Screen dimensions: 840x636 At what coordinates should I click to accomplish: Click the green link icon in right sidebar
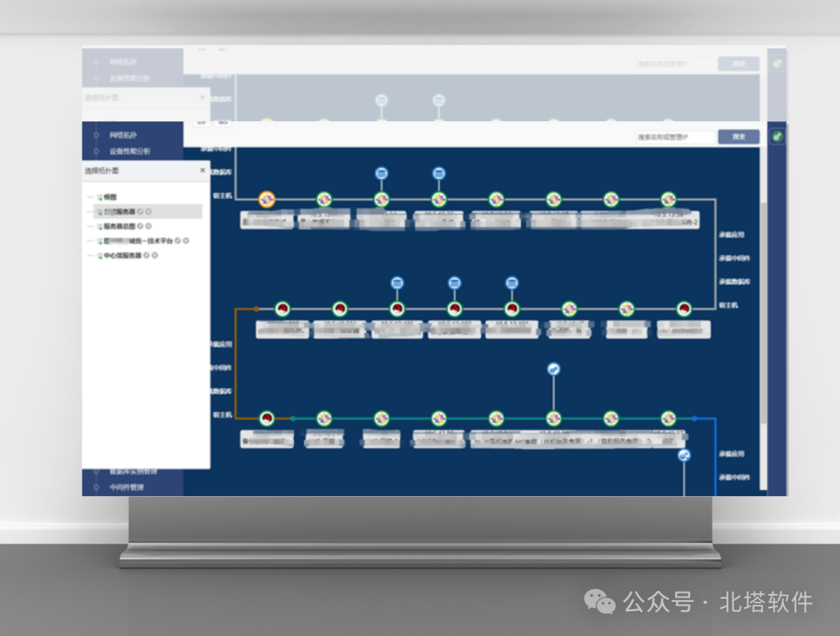point(777,137)
